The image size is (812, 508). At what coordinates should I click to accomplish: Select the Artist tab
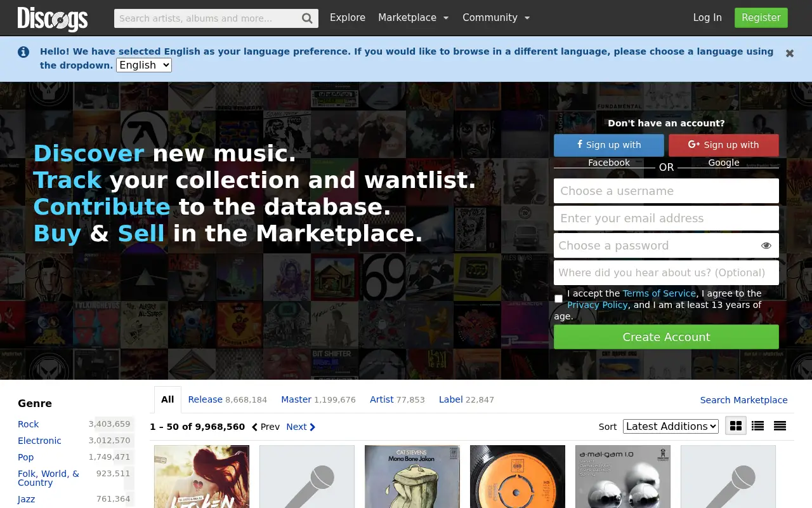397,399
